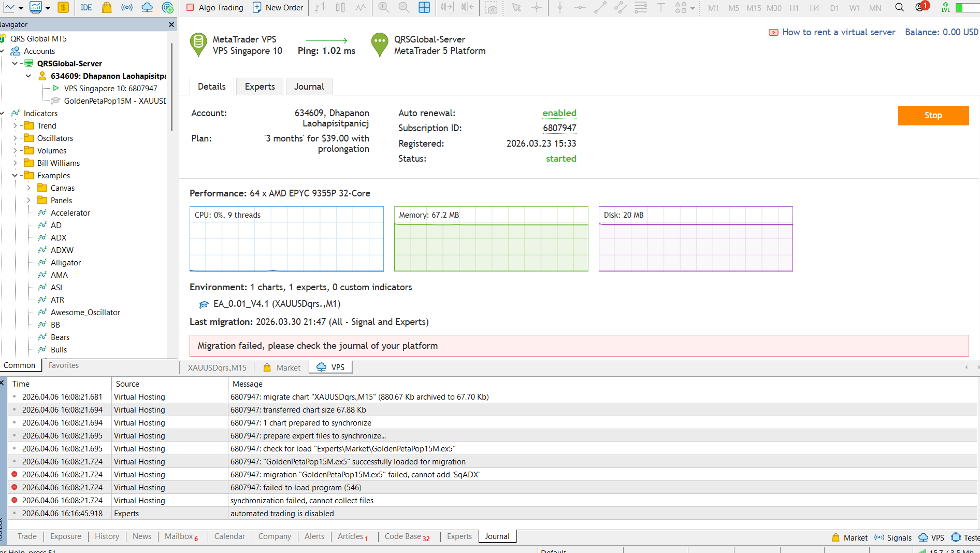This screenshot has height=553, width=980.
Task: Select the Alligator indicator in navigator
Action: point(66,262)
